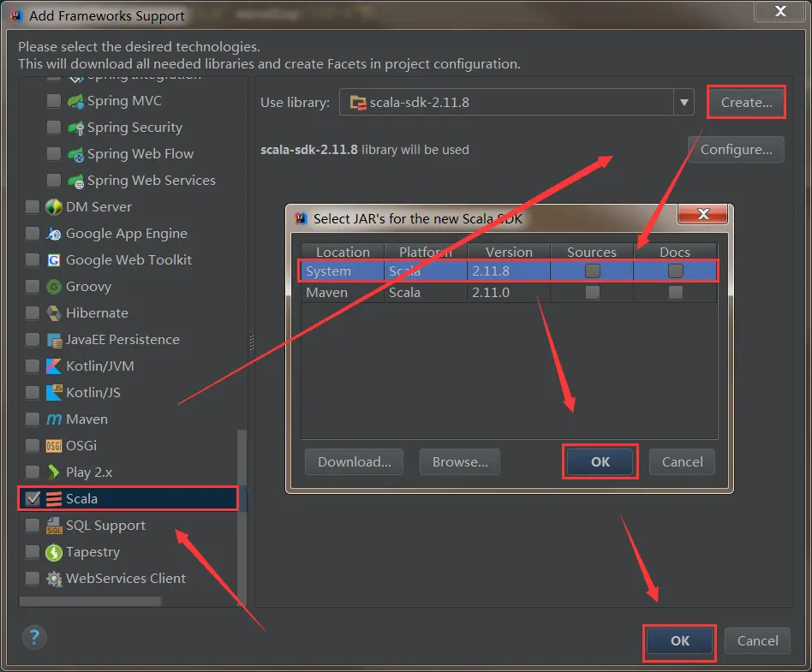Image resolution: width=812 pixels, height=672 pixels.
Task: Click the Kotlin/JVM icon
Action: 54,366
